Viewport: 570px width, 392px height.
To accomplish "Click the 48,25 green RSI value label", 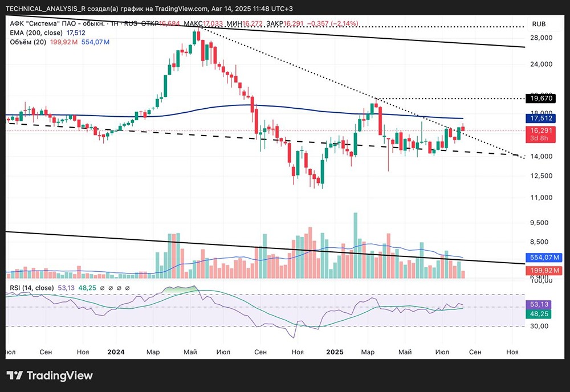I will coord(539,314).
